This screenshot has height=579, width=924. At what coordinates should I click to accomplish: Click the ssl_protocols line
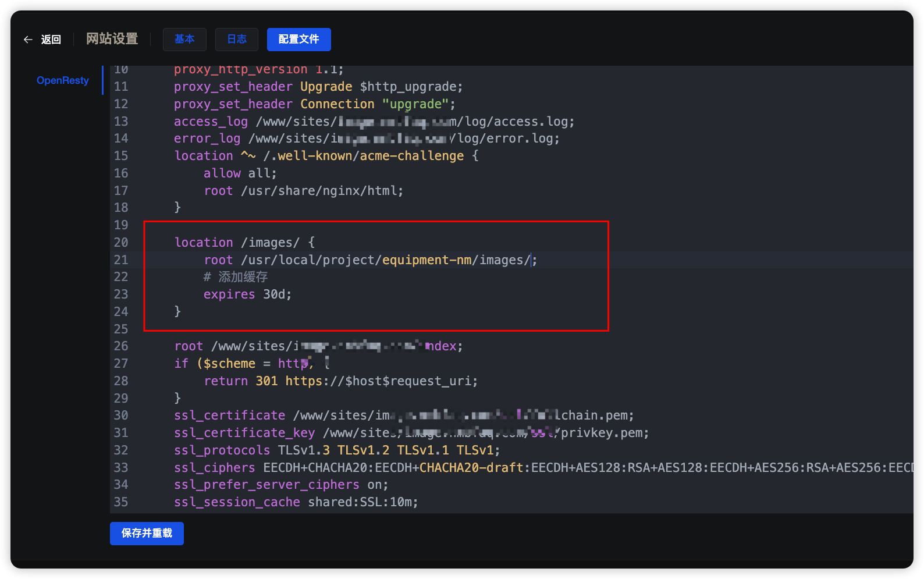337,450
